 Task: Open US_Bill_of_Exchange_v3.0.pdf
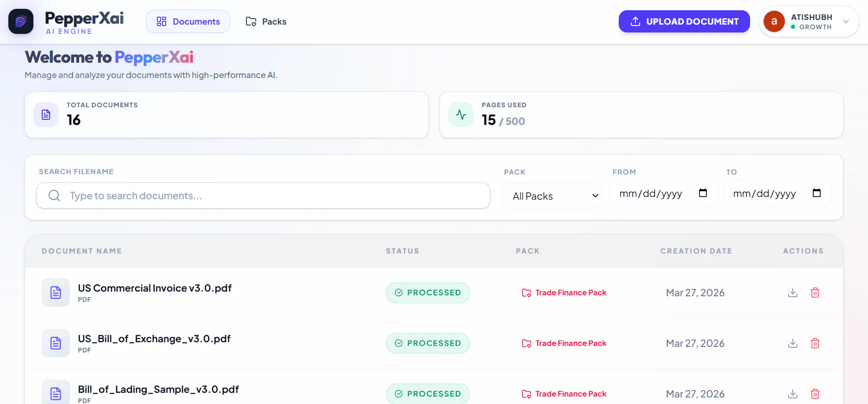point(154,339)
